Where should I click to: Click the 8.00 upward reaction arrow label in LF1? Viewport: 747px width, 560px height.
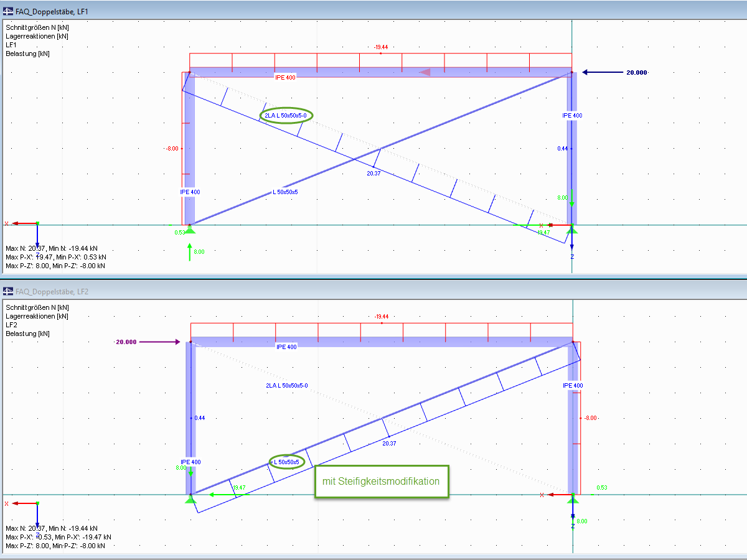[x=199, y=252]
